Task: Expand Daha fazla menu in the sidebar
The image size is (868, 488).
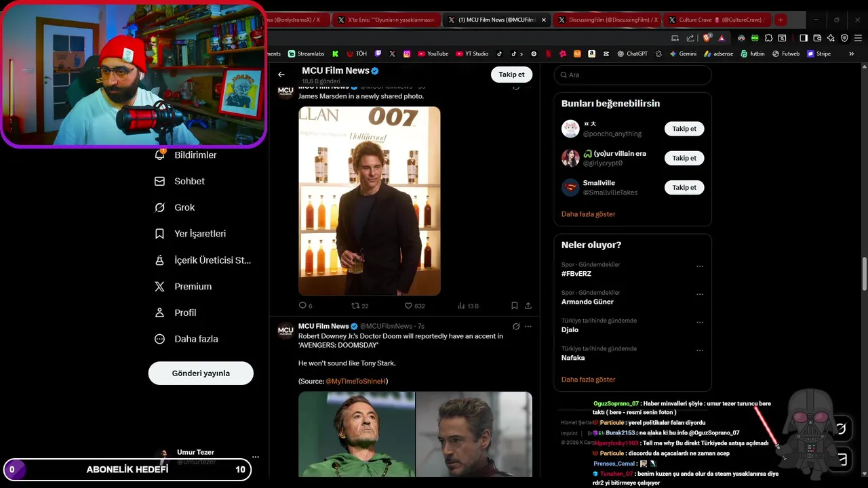Action: click(x=186, y=339)
